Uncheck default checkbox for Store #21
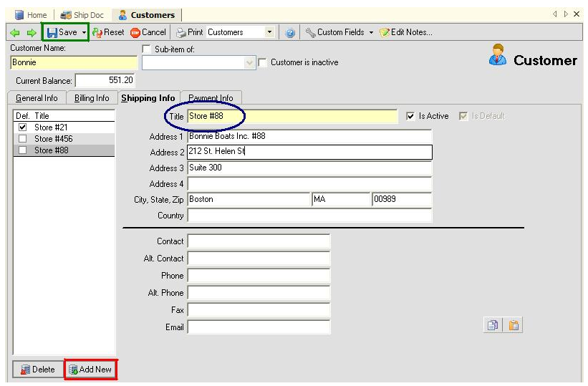Viewport: 588px width, 386px height. [22, 127]
